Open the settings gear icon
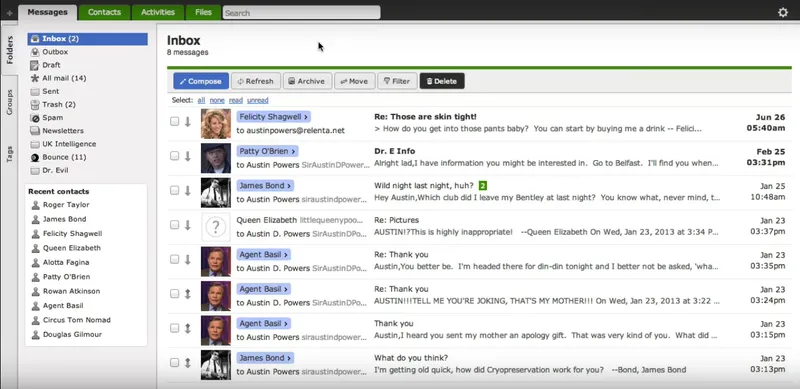800x389 pixels. tap(783, 12)
